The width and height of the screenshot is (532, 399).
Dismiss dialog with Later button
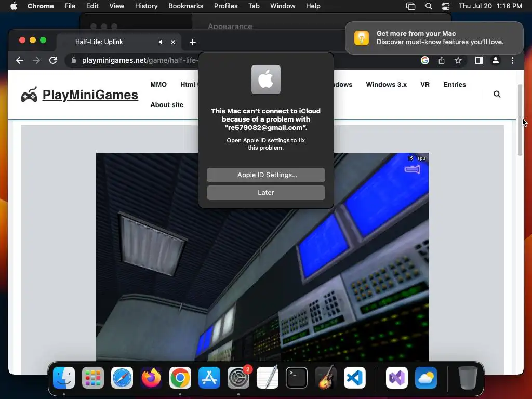(266, 192)
